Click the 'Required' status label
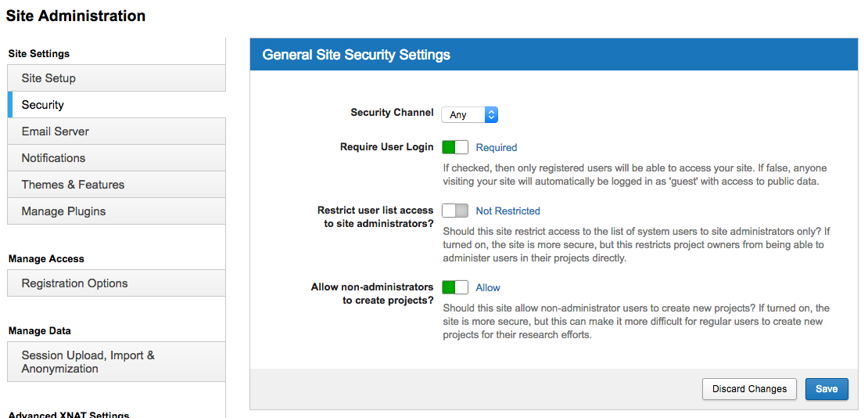The image size is (868, 418). [x=497, y=147]
